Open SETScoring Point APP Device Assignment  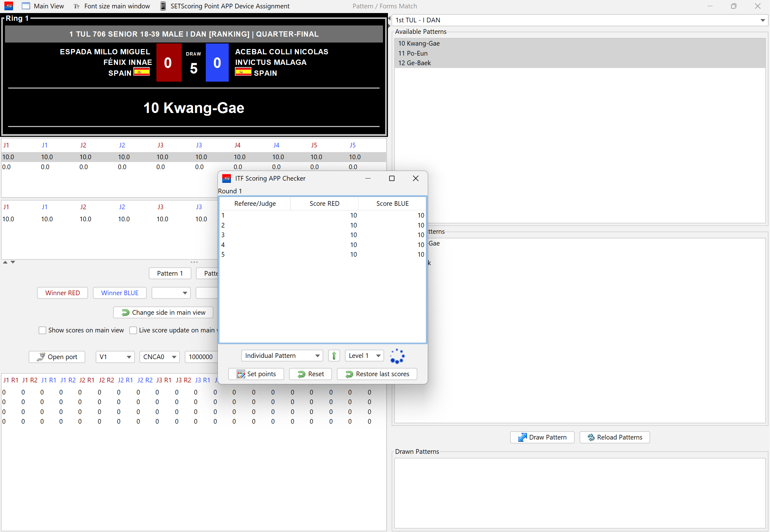click(225, 6)
